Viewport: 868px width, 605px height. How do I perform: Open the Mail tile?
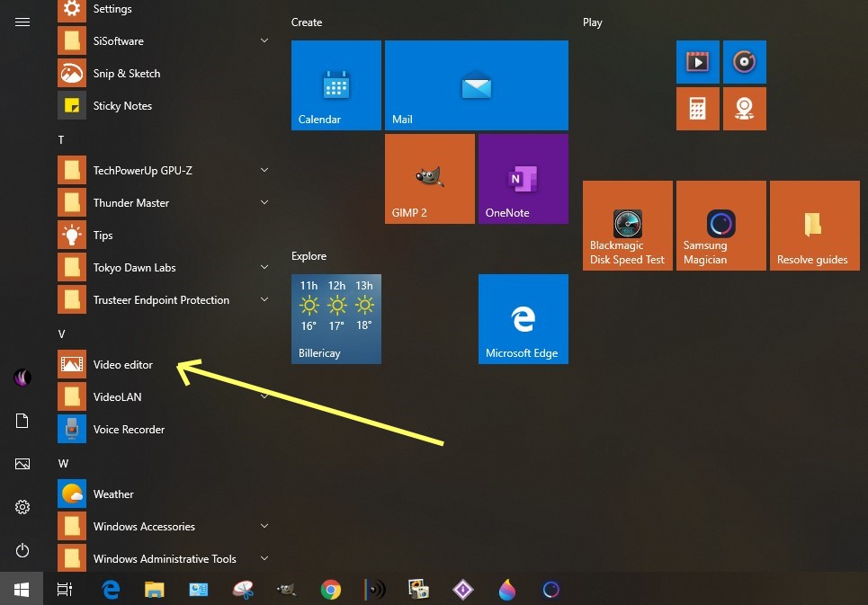[x=477, y=85]
